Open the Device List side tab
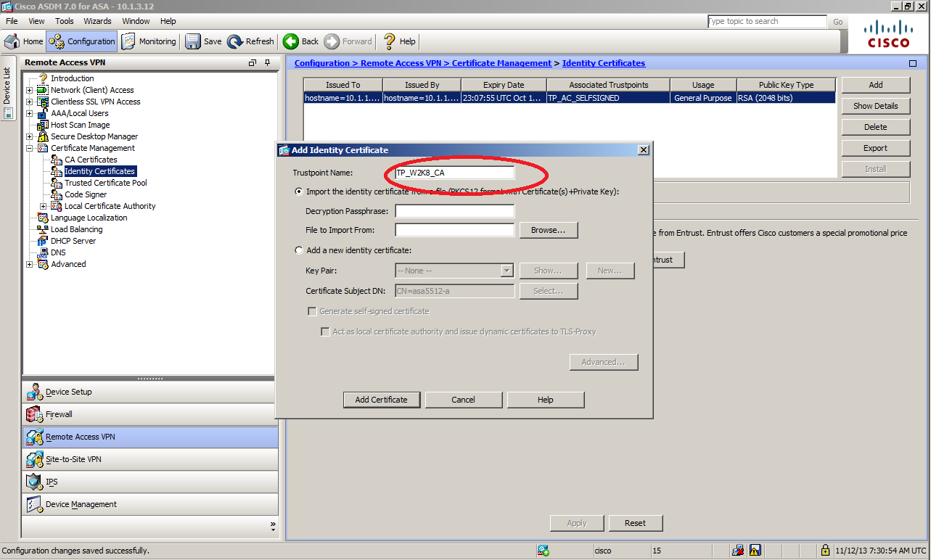 (x=7, y=88)
